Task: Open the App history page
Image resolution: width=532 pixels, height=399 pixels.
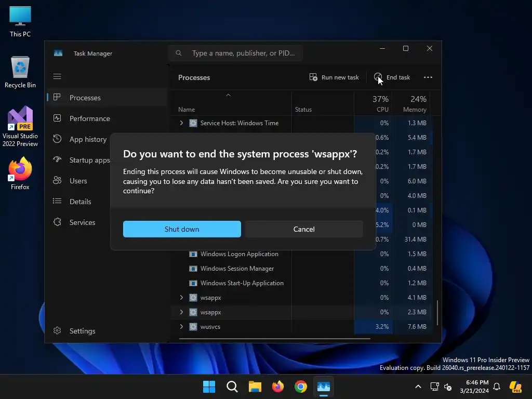Action: (79, 139)
